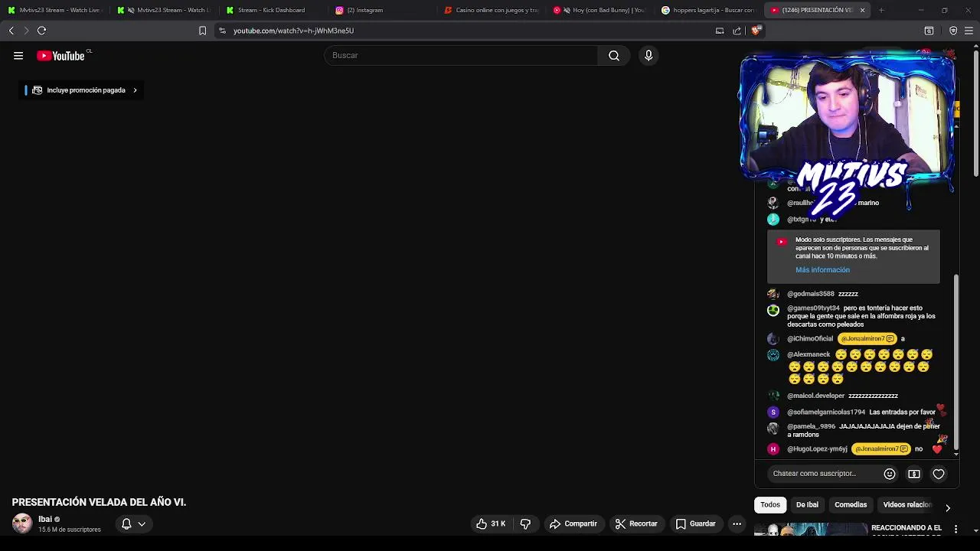Viewport: 980px width, 551px height.
Task: Open a new browser tab with plus
Action: tap(881, 10)
